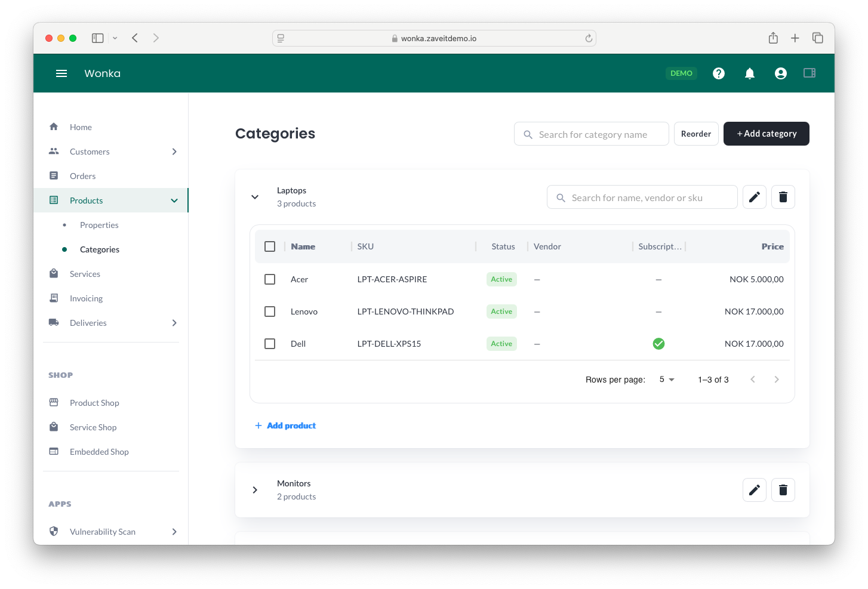
Task: Collapse the Products submenu chevron
Action: [174, 201]
